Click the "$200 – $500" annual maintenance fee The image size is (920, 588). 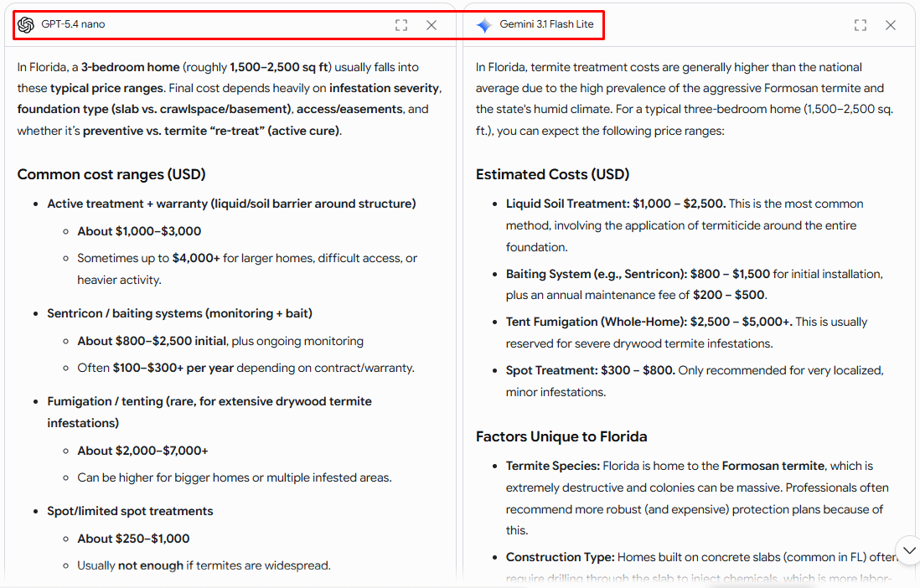coord(729,295)
